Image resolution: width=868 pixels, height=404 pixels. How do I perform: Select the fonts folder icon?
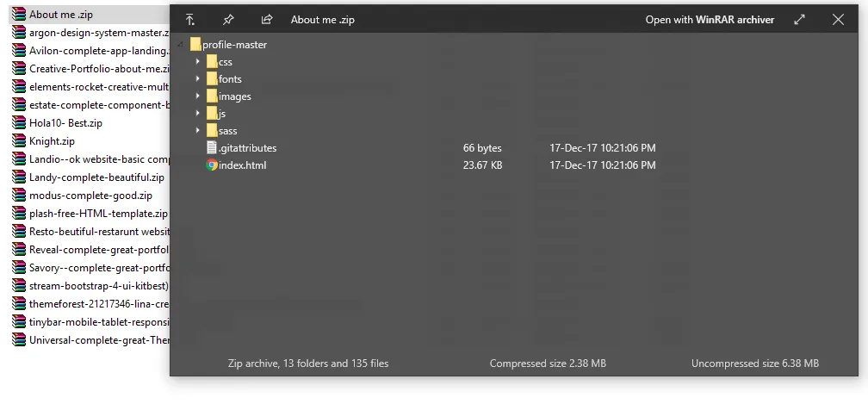click(212, 78)
